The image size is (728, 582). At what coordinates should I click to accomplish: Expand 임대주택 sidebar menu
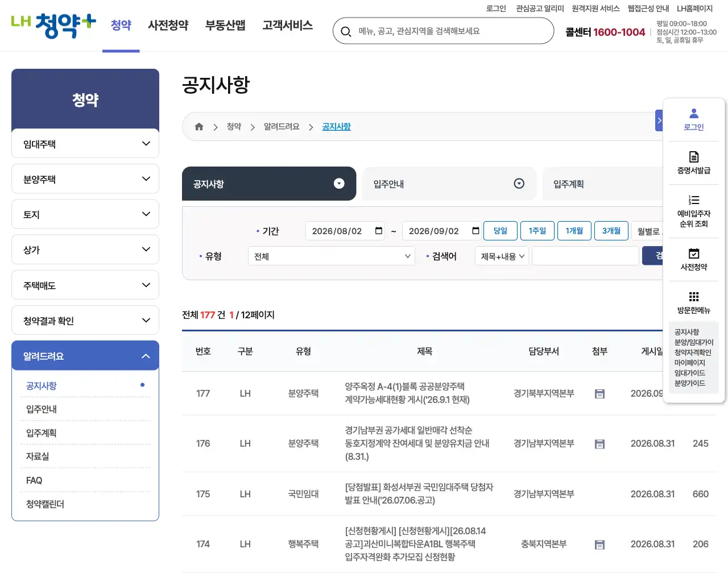click(85, 144)
